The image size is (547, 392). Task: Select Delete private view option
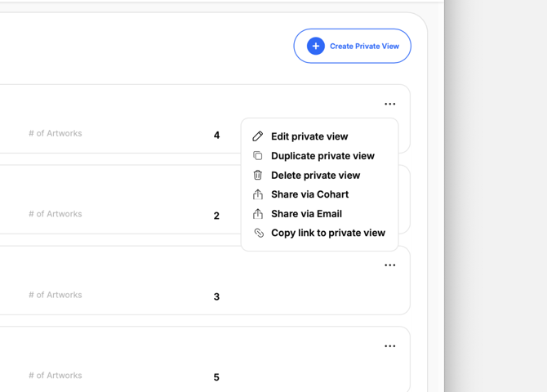click(315, 176)
